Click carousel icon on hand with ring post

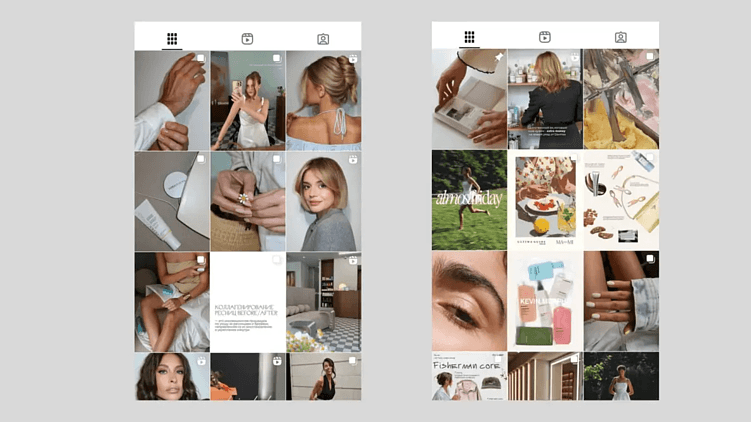[201, 58]
